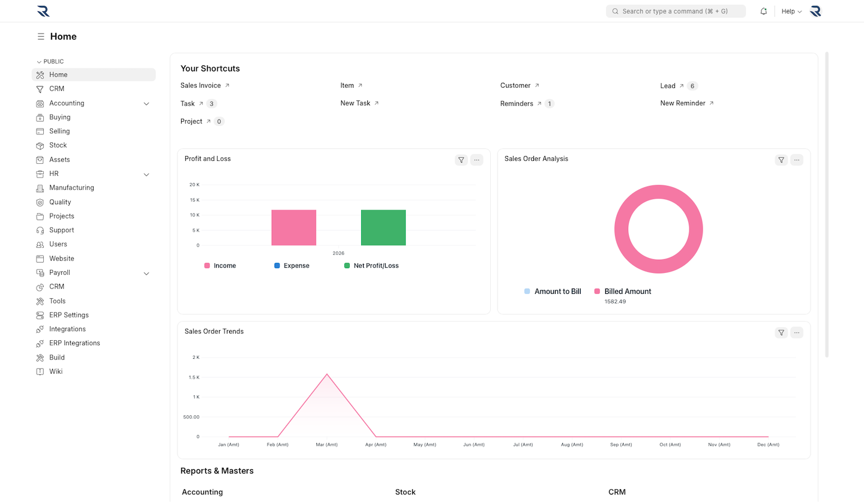Open the filter on Sales Order Trends chart
Viewport: 864px width, 504px height.
coord(781,332)
